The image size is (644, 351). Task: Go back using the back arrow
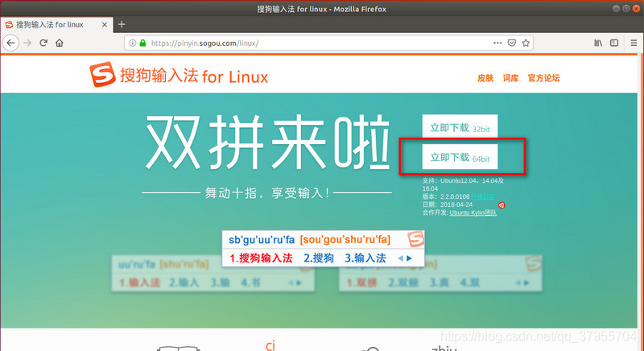click(11, 43)
